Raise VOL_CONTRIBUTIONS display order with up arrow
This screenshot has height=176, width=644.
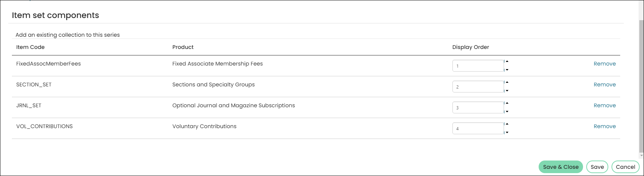coord(507,124)
